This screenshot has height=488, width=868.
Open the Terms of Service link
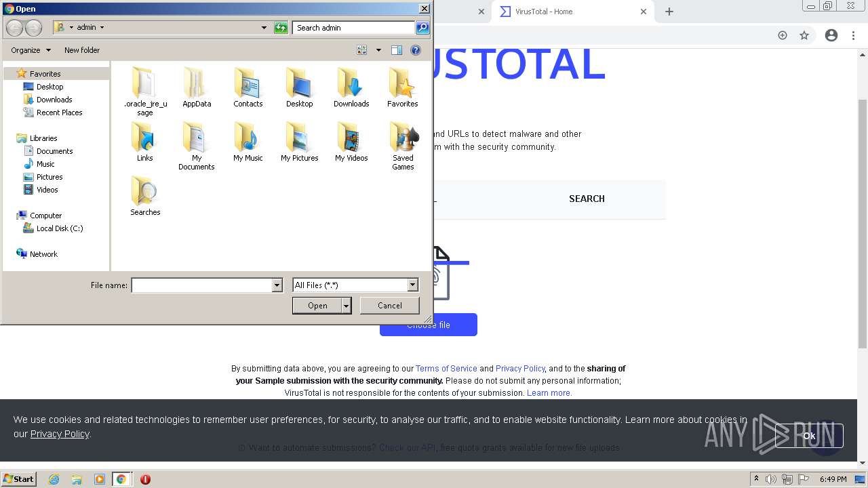(446, 369)
